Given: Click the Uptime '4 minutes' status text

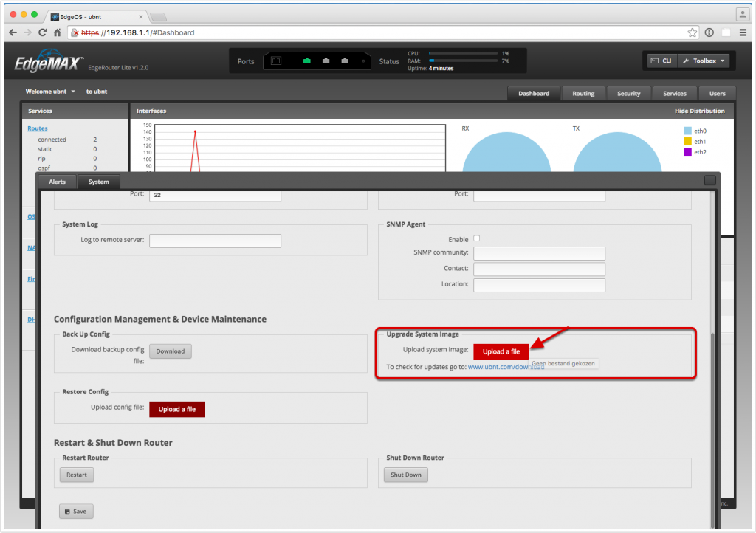Looking at the screenshot, I should click(441, 69).
